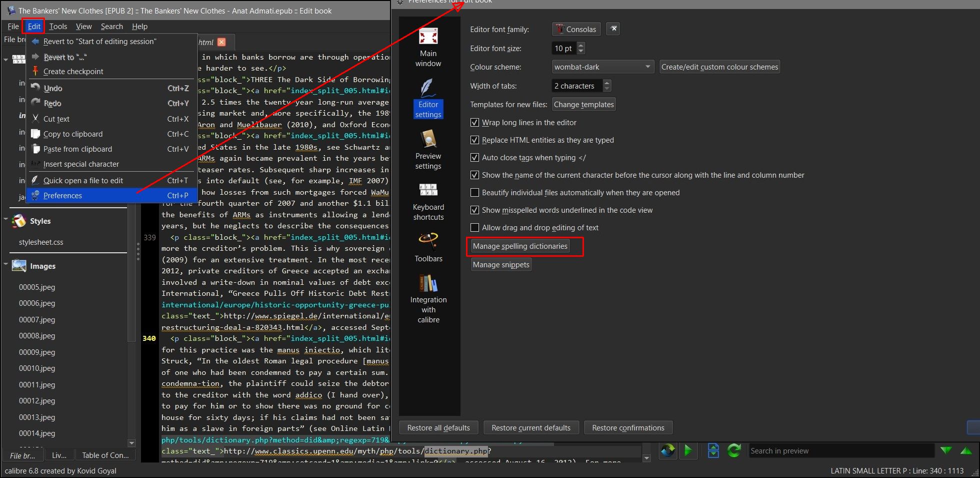Click the green play arrow preview button
The width and height of the screenshot is (980, 478).
[x=688, y=451]
